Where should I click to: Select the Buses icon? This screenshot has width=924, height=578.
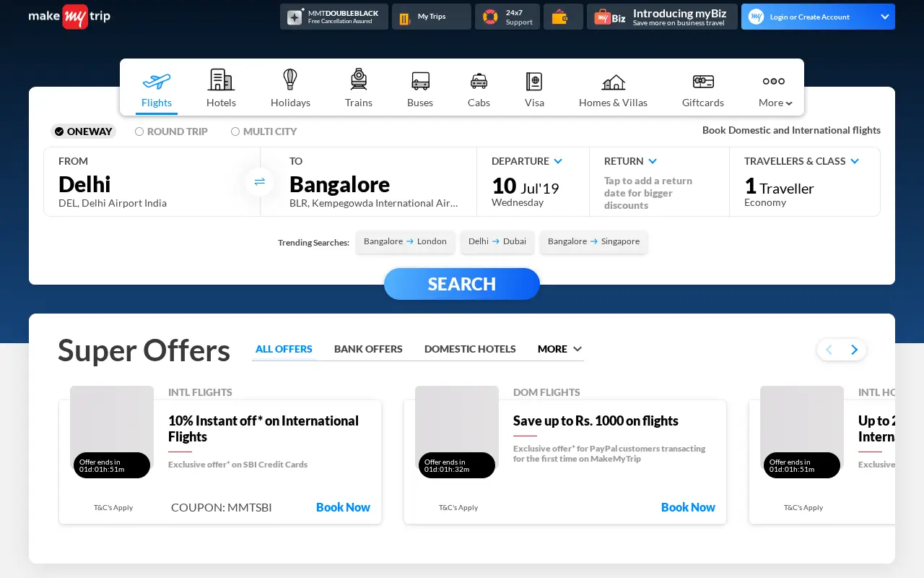[x=420, y=81]
